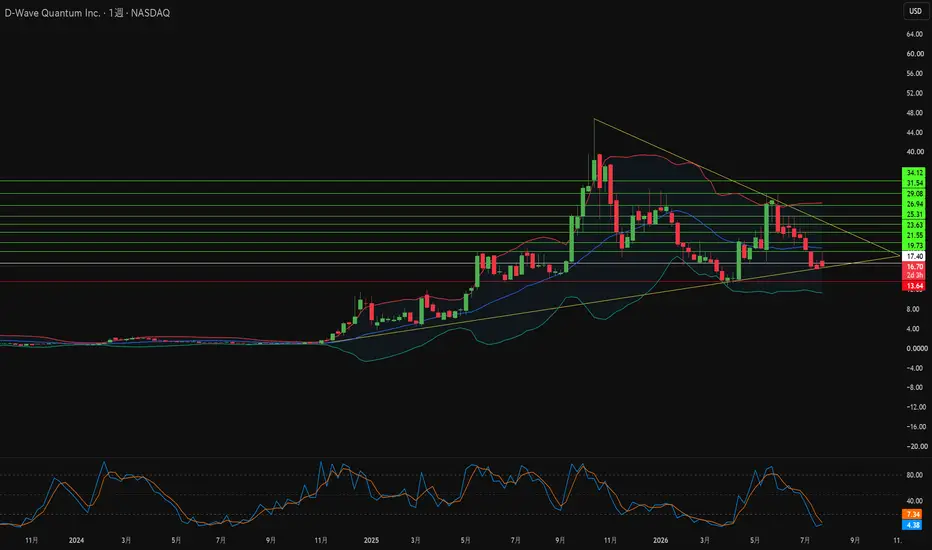This screenshot has width=932, height=550.
Task: Click the 29.08 horizontal line label
Action: click(x=914, y=194)
